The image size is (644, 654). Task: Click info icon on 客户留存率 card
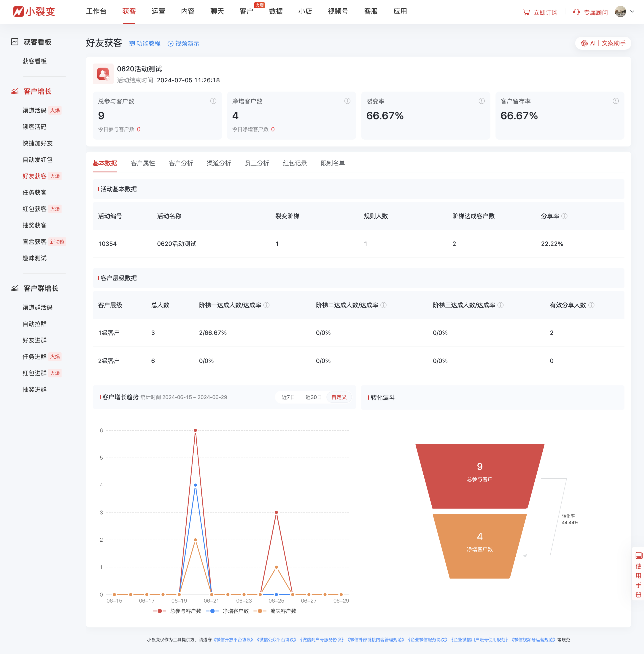[616, 101]
